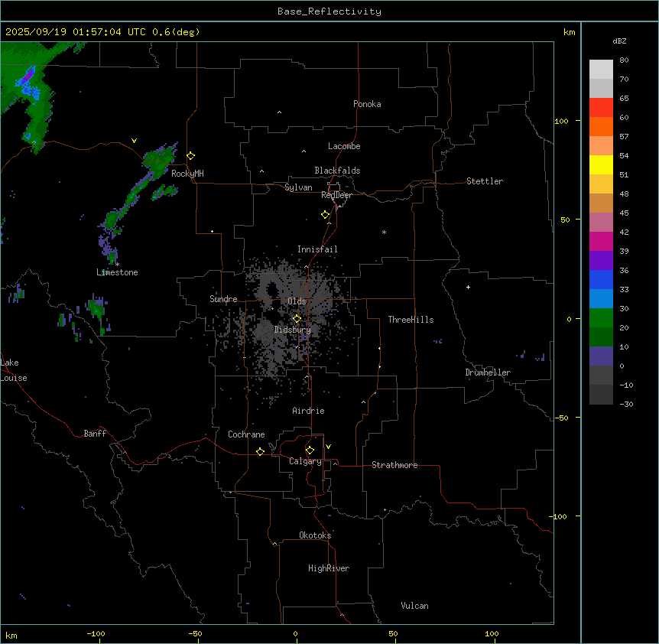Click the Drumheller city label
Screen dimensions: 659x644
tap(488, 372)
